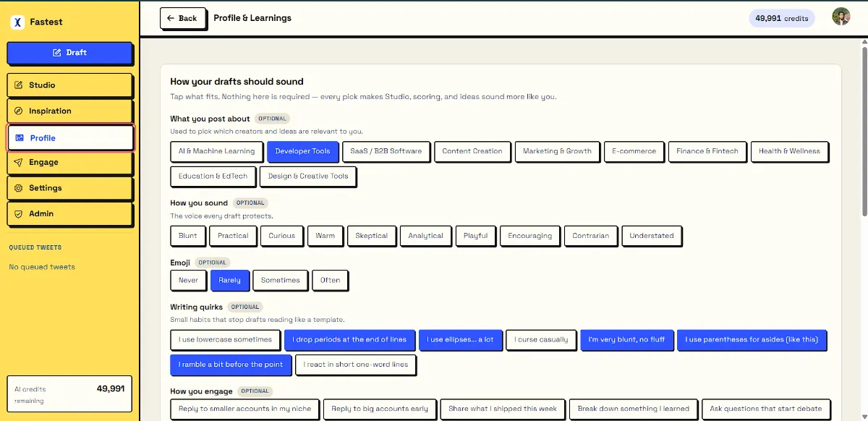Image resolution: width=868 pixels, height=421 pixels.
Task: Enable 'I curse casually' quirk
Action: pos(541,340)
